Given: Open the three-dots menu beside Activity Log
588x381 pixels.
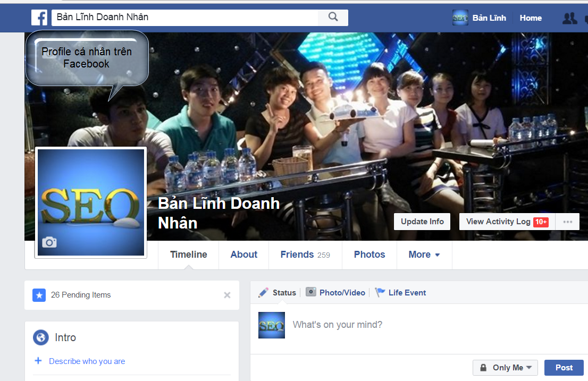Looking at the screenshot, I should pyautogui.click(x=567, y=222).
